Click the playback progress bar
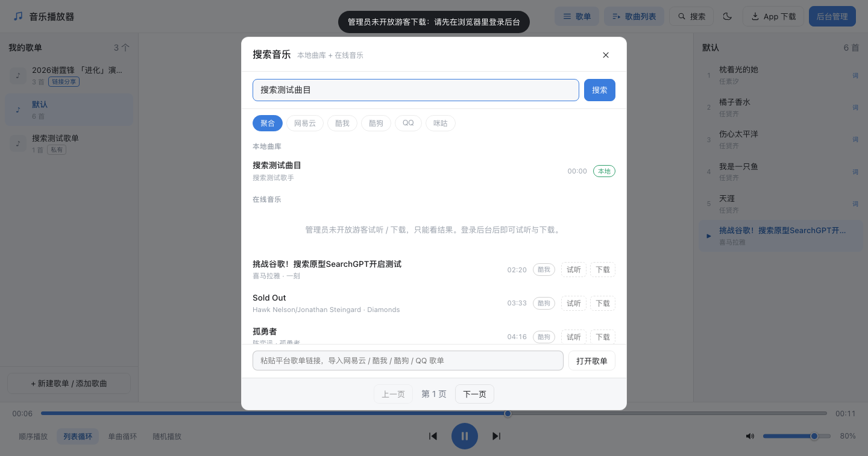This screenshot has width=868, height=456. point(434,413)
